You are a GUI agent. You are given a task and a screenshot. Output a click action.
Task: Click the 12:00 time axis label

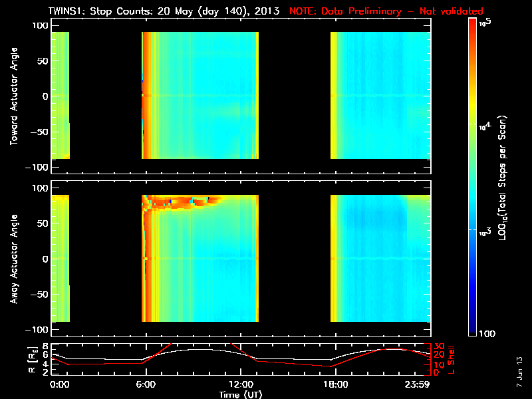pos(241,384)
